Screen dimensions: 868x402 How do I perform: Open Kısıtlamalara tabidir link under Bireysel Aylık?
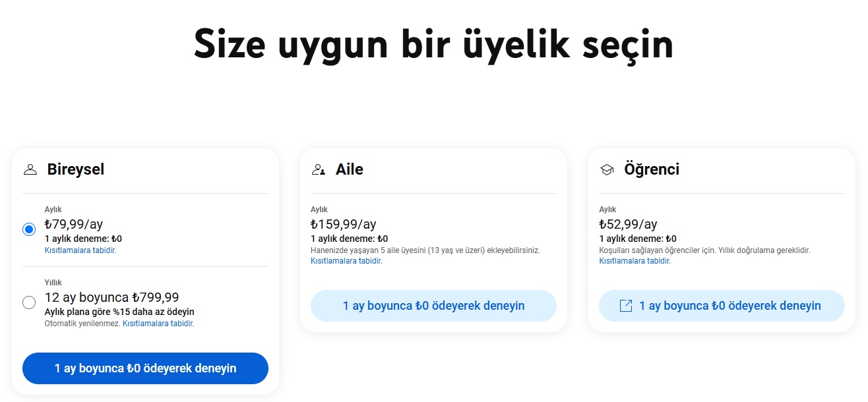pos(80,250)
